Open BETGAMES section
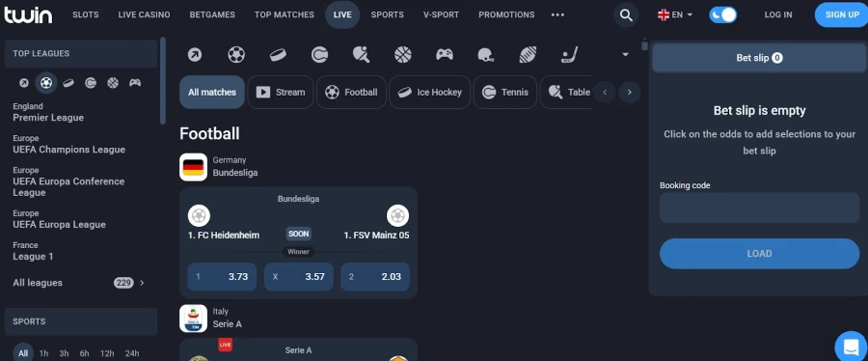 (212, 14)
